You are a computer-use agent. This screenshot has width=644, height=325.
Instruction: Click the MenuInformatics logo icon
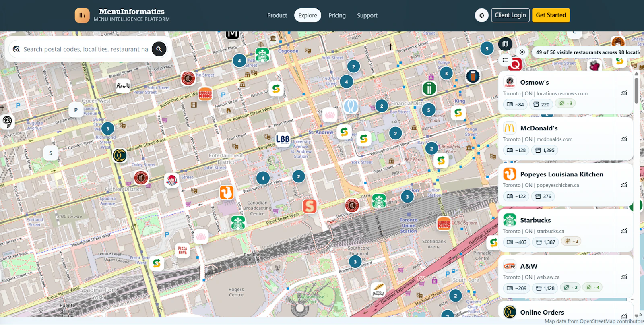click(82, 15)
